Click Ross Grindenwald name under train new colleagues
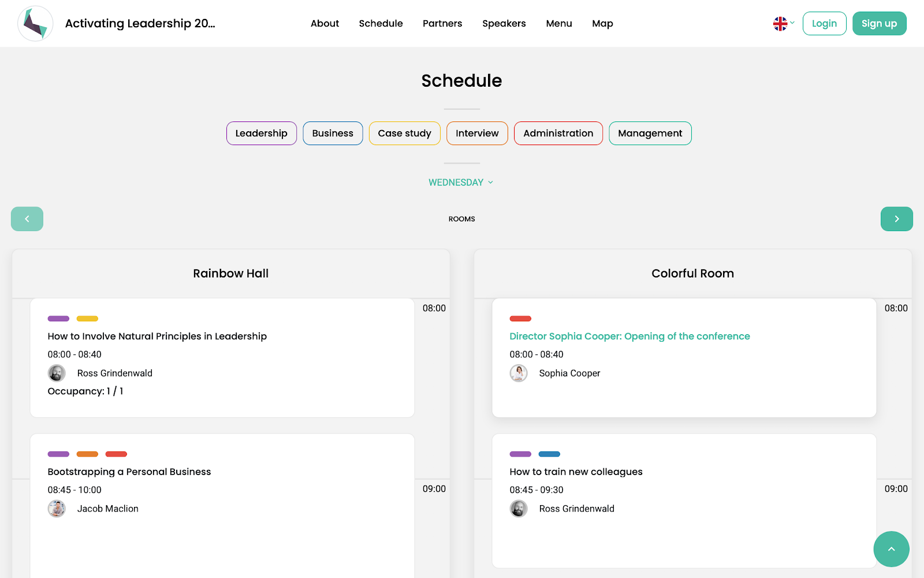 click(x=577, y=509)
